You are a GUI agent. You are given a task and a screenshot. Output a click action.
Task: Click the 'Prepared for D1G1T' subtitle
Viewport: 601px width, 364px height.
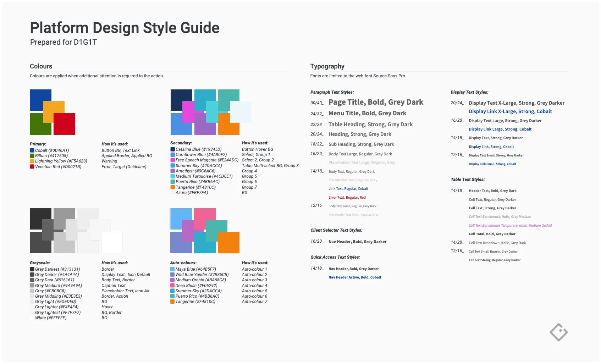point(64,42)
